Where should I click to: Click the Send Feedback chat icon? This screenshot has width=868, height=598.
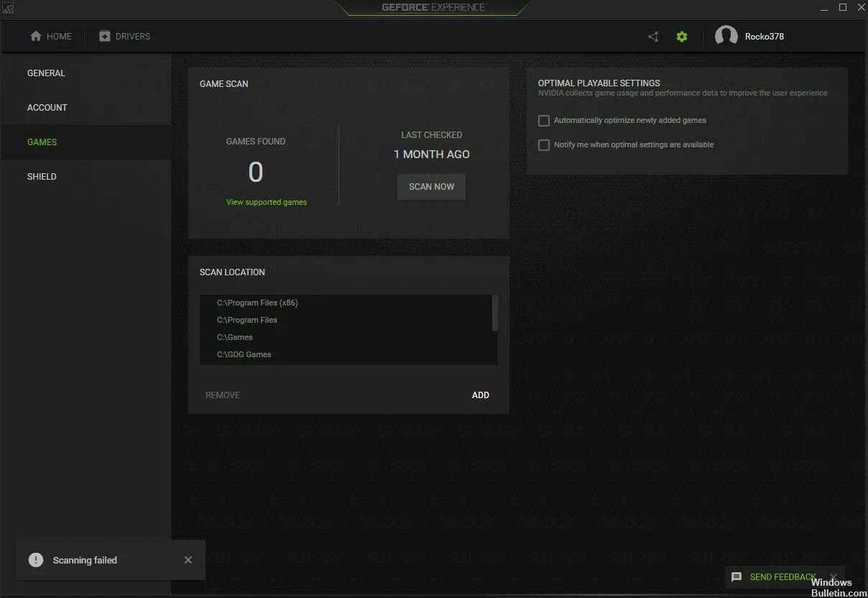(x=737, y=577)
